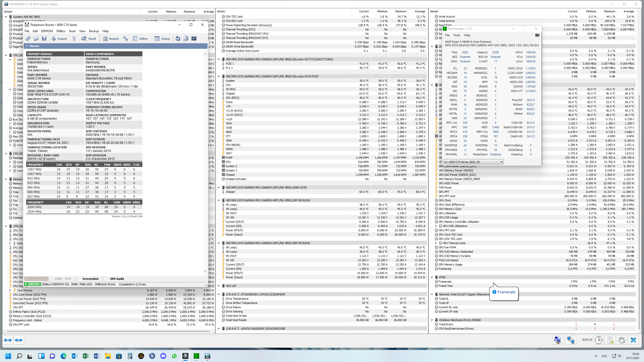Click the HWiNFO reset clock icon

[599, 340]
